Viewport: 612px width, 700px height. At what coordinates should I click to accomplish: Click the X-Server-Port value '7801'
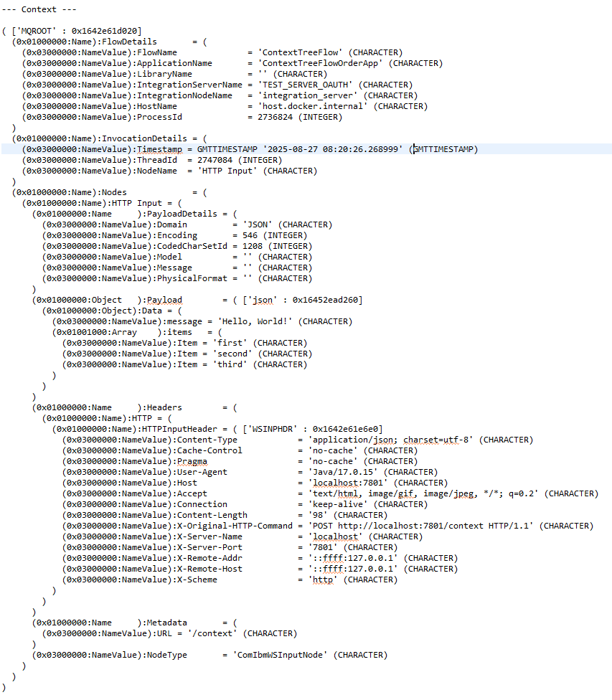click(323, 547)
